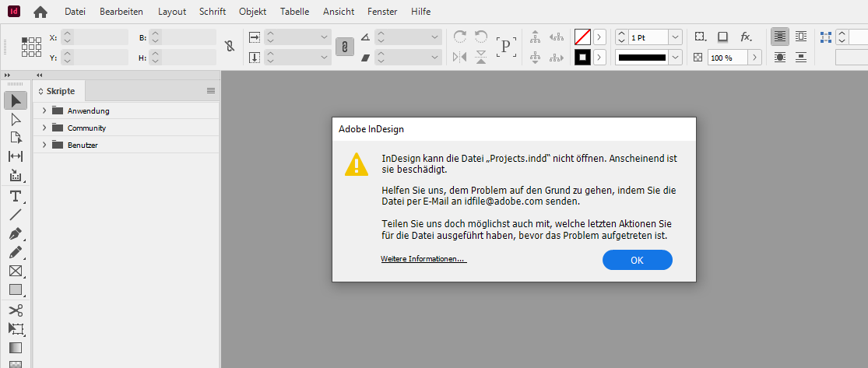Activate the Rectangle Frame tool
The width and height of the screenshot is (868, 368).
click(16, 271)
